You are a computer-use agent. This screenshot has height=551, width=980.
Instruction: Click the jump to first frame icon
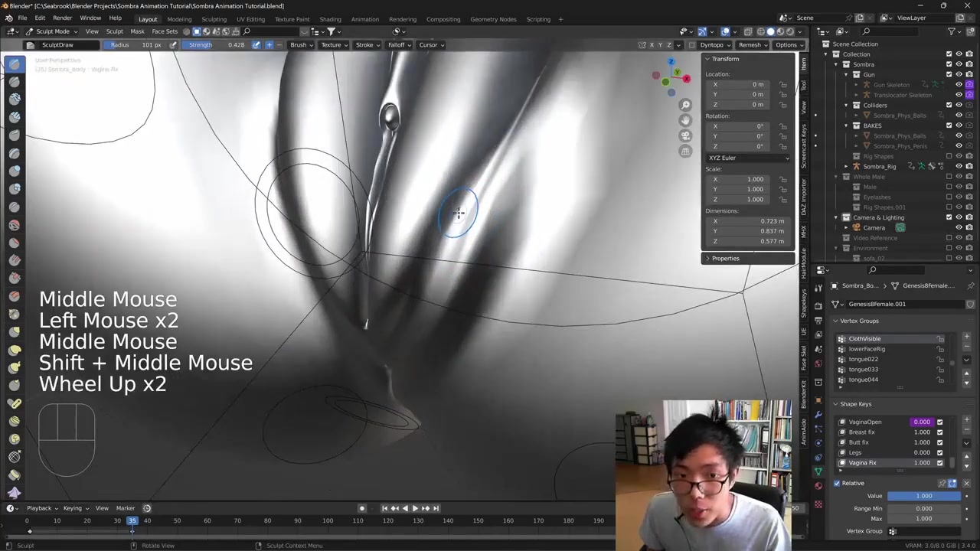(x=384, y=508)
